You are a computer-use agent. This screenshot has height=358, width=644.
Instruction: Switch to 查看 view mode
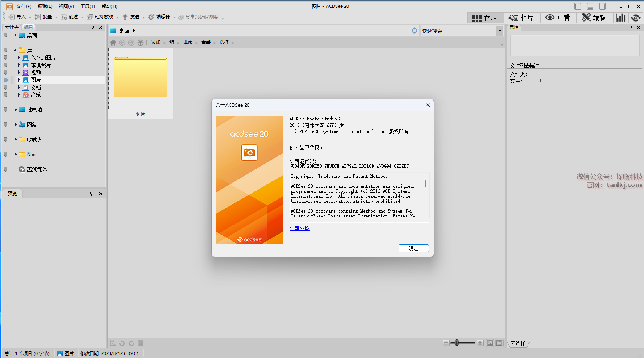pos(558,17)
